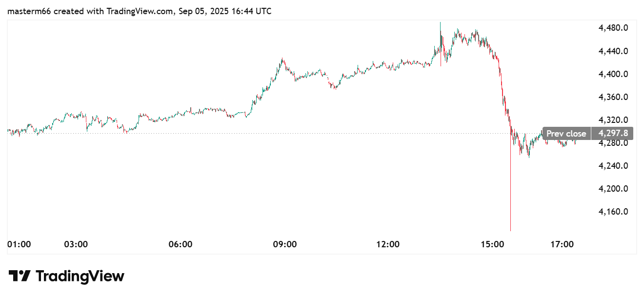Click the 4,320.0 price axis label
Screen dimensions: 644x298
coord(613,120)
